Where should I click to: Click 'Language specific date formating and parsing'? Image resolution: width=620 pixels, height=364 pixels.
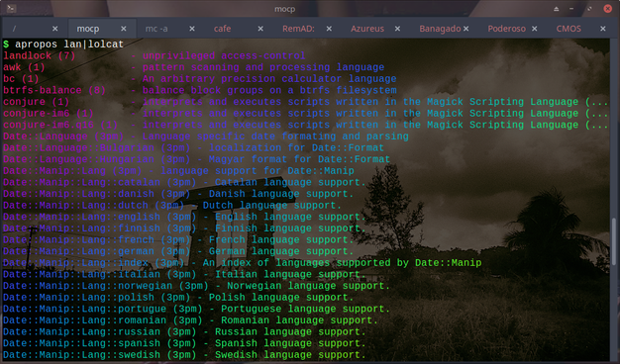[x=275, y=136]
